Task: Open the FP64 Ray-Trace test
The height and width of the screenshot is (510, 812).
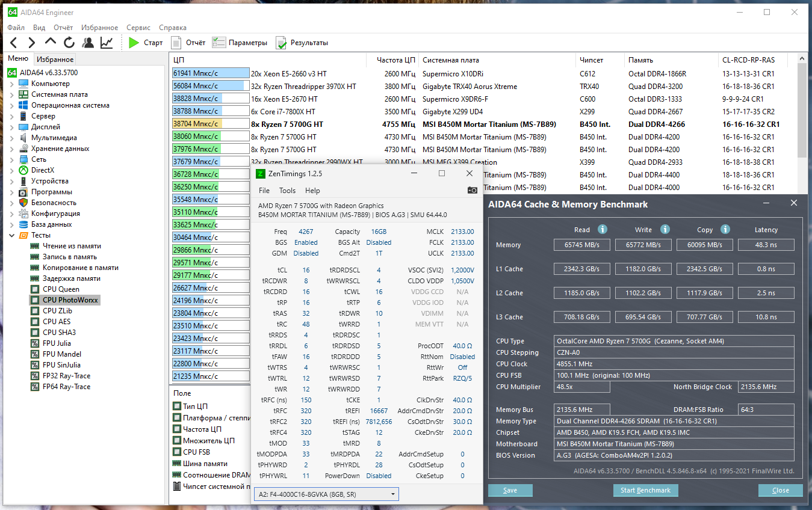Action: pyautogui.click(x=66, y=387)
